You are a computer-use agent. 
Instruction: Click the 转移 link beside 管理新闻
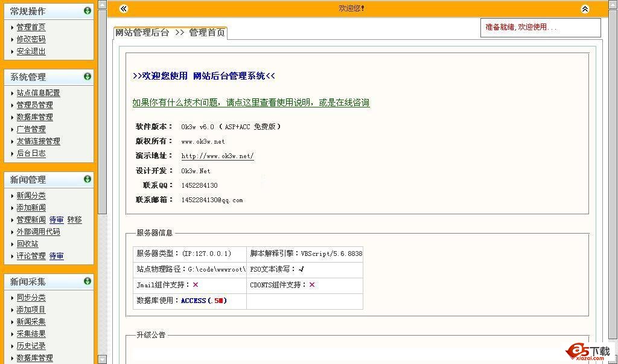tap(74, 220)
